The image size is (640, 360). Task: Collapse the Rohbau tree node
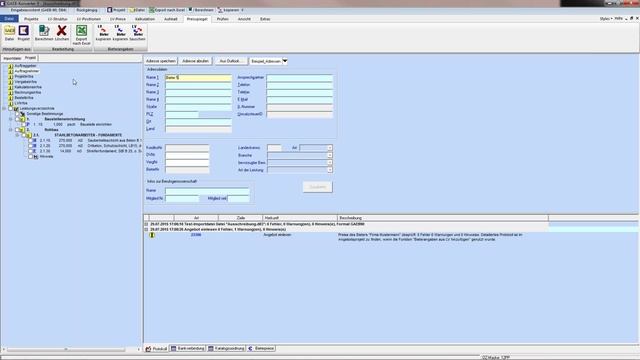point(11,130)
